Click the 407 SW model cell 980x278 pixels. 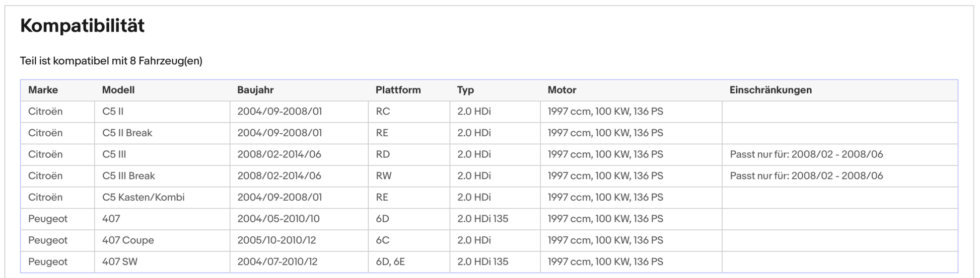(x=119, y=262)
